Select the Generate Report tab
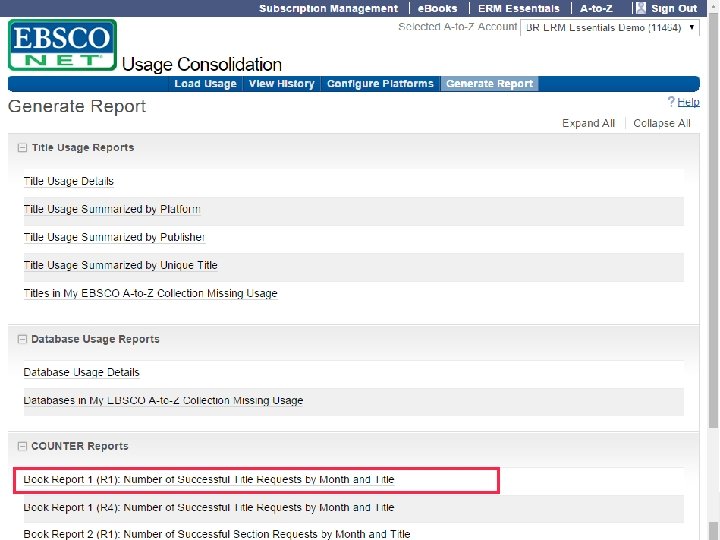This screenshot has height=540, width=720. (489, 84)
